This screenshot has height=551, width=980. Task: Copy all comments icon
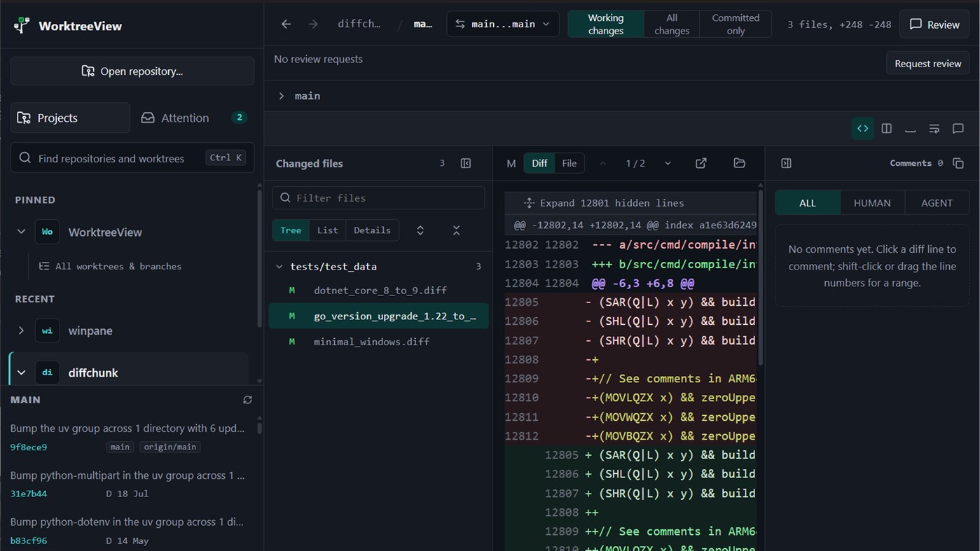(x=958, y=163)
